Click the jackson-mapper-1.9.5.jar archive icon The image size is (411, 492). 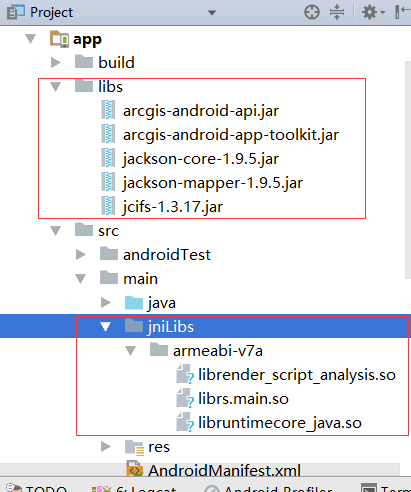point(108,182)
